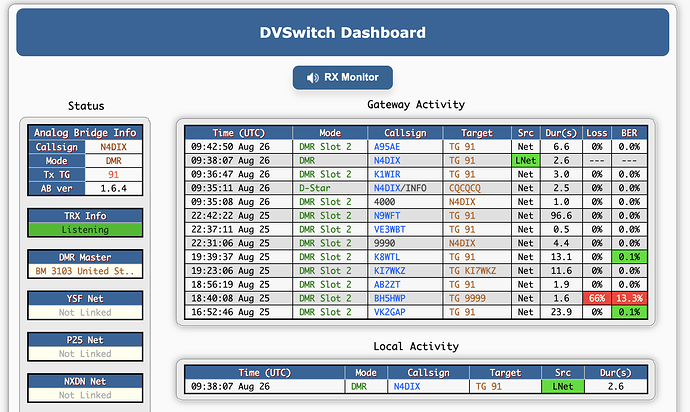Click the BM 3103 DMR Master entry

(x=85, y=271)
